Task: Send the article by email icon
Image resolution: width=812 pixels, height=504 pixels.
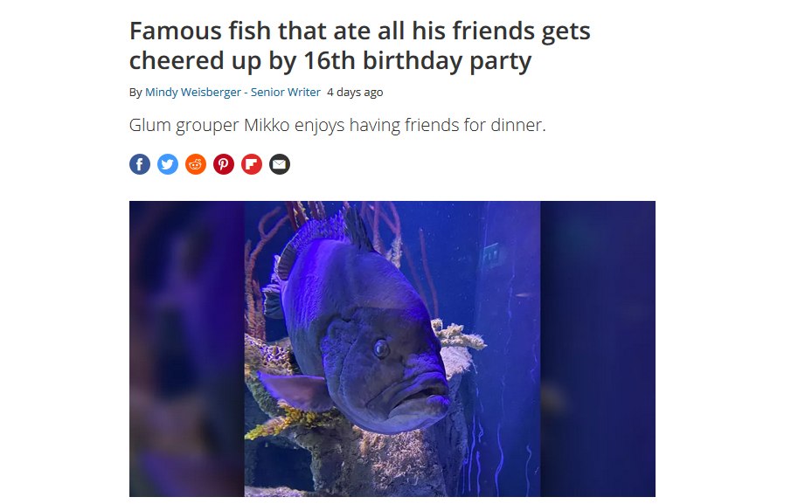Action: (280, 164)
